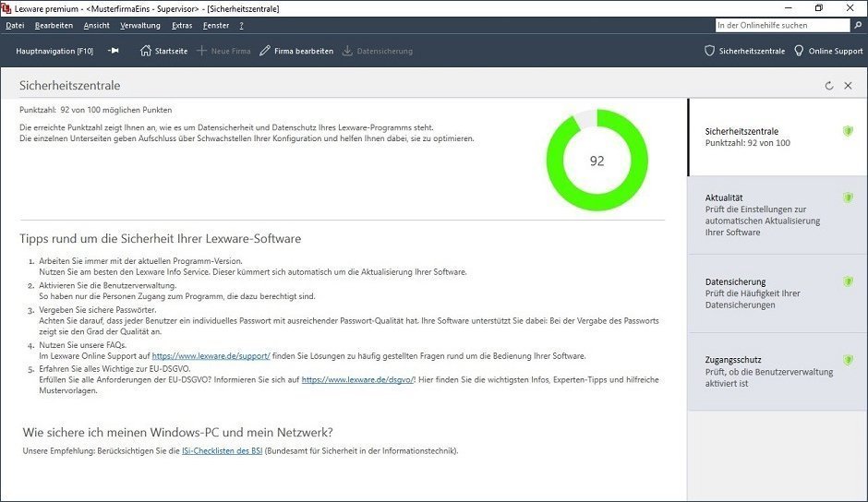The height and width of the screenshot is (502, 868).
Task: Click the green shield beside Sicherheitszentrale score
Action: (x=848, y=131)
